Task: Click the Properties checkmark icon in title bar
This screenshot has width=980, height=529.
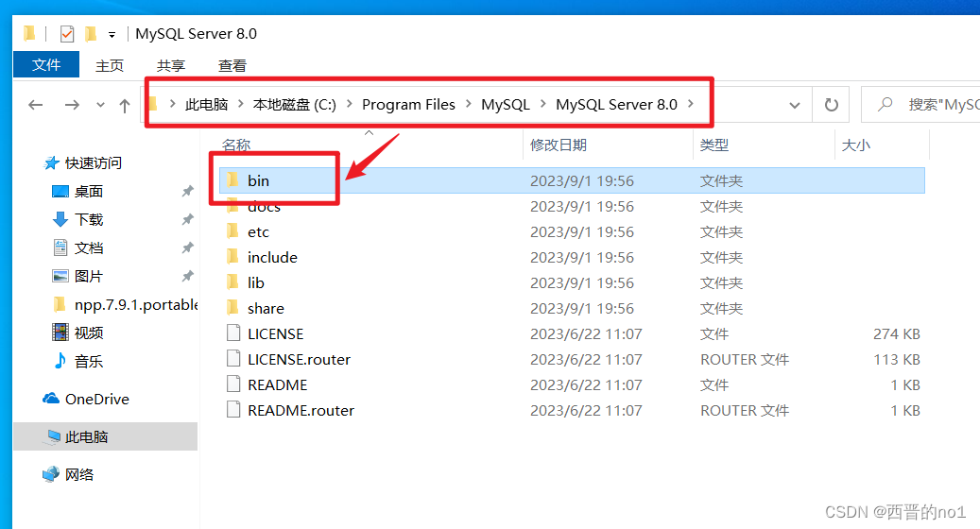Action: [67, 34]
